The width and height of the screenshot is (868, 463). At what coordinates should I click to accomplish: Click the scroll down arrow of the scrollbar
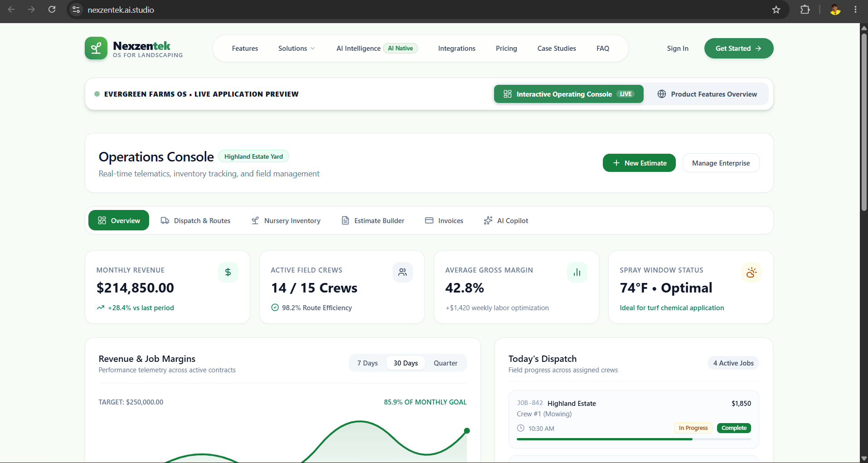click(x=864, y=458)
